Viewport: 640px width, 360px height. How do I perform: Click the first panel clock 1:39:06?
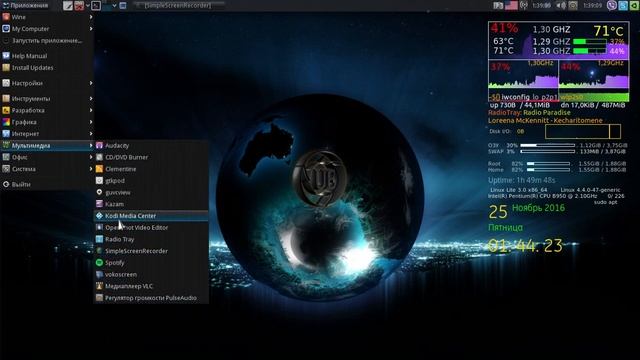pos(542,6)
